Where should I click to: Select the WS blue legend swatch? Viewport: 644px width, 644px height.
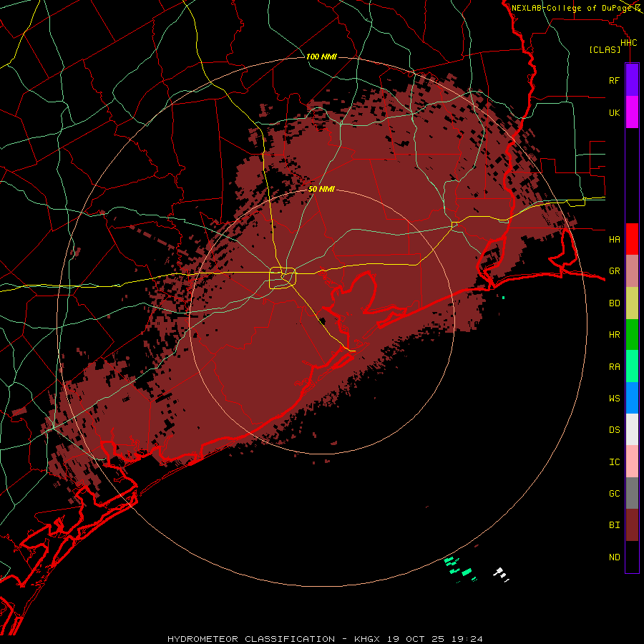coord(632,398)
